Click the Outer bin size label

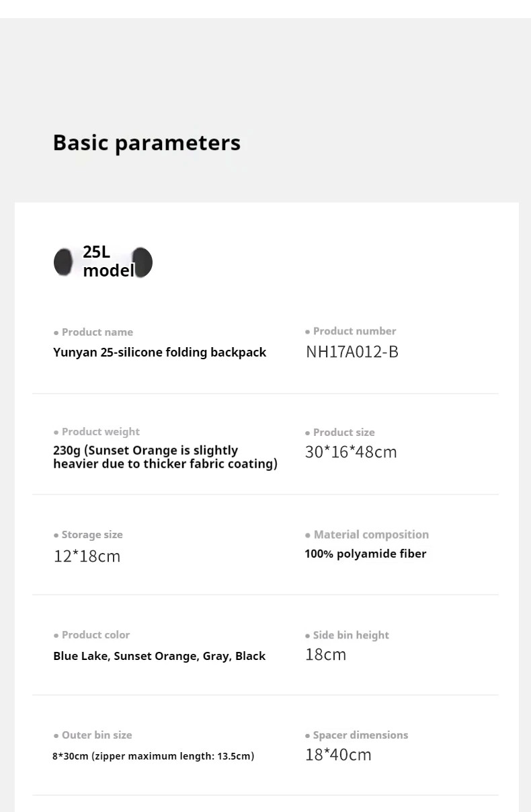tap(93, 735)
